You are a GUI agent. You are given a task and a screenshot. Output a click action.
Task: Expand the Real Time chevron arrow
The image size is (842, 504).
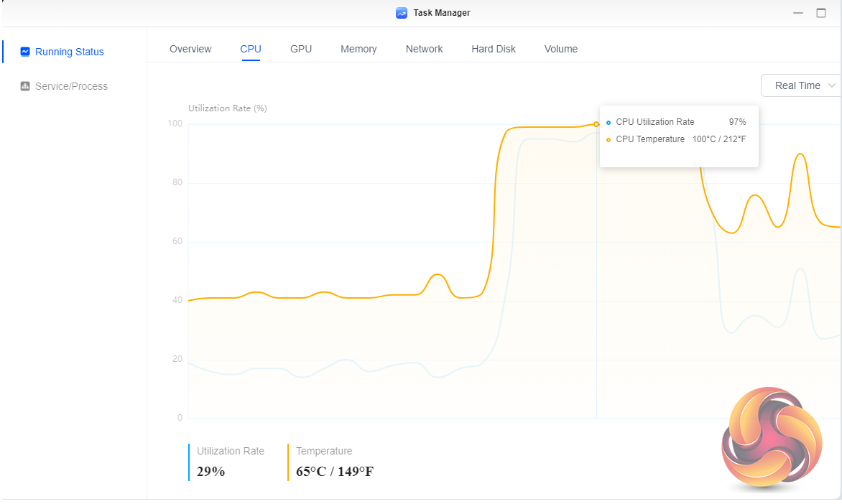[x=833, y=85]
